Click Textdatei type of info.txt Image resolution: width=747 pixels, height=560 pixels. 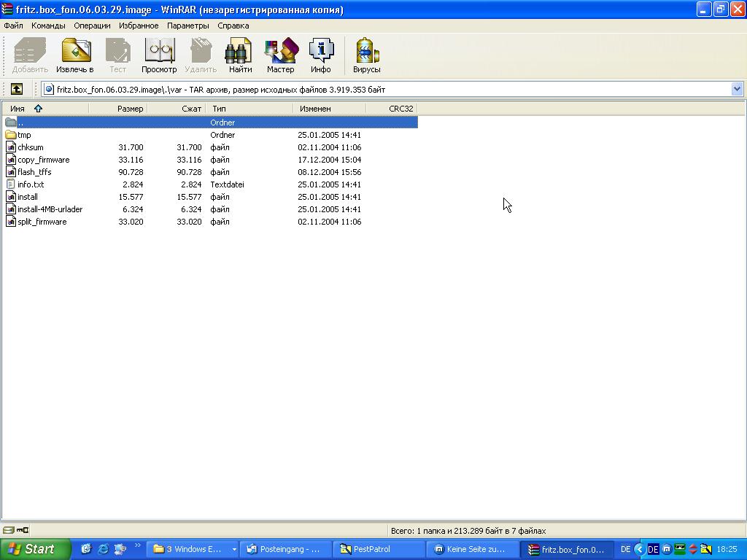tap(228, 184)
